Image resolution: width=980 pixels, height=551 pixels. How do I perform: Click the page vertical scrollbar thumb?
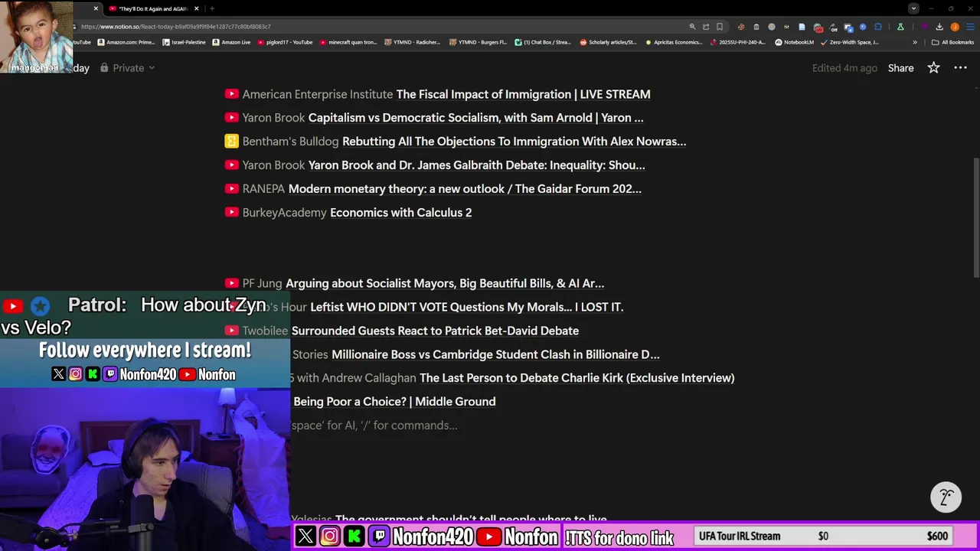(975, 217)
